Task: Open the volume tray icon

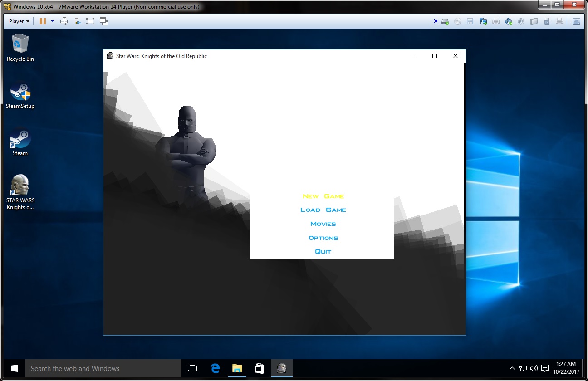Action: click(534, 368)
